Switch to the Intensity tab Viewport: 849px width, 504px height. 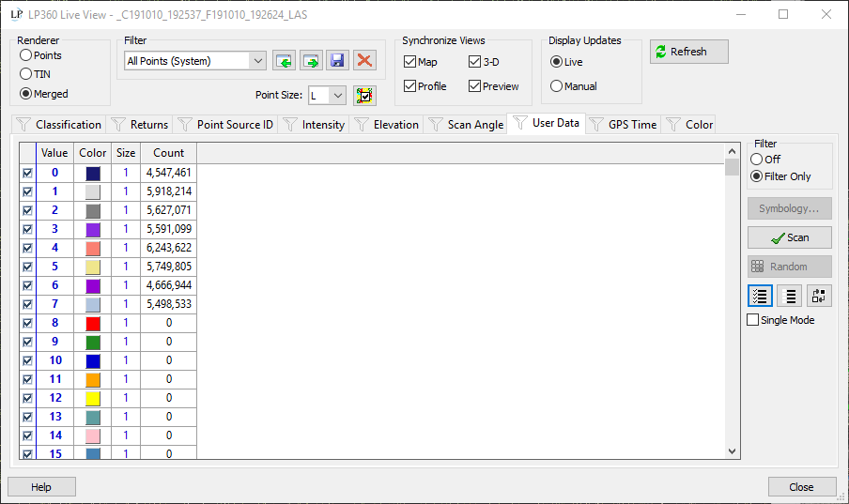[x=314, y=125]
